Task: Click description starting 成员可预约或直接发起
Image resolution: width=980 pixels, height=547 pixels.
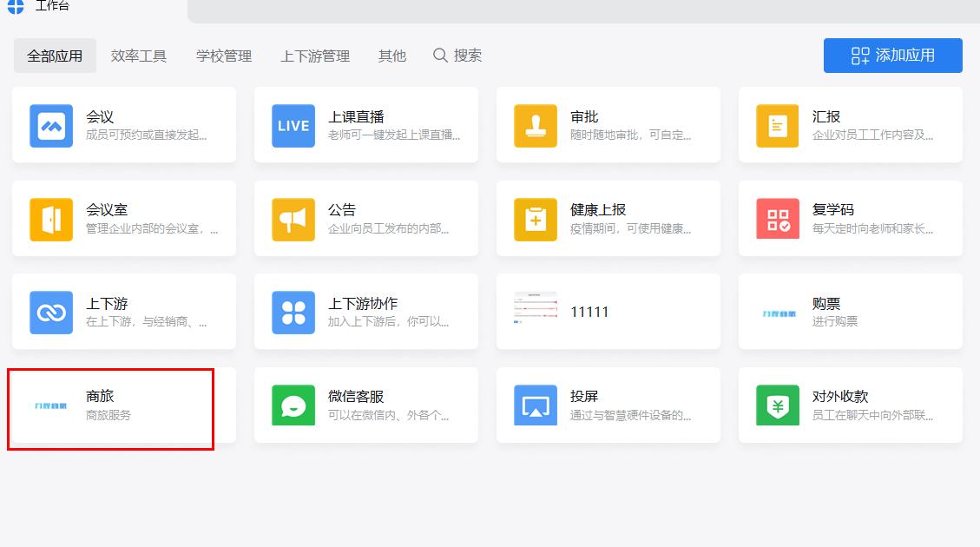Action: (x=146, y=135)
